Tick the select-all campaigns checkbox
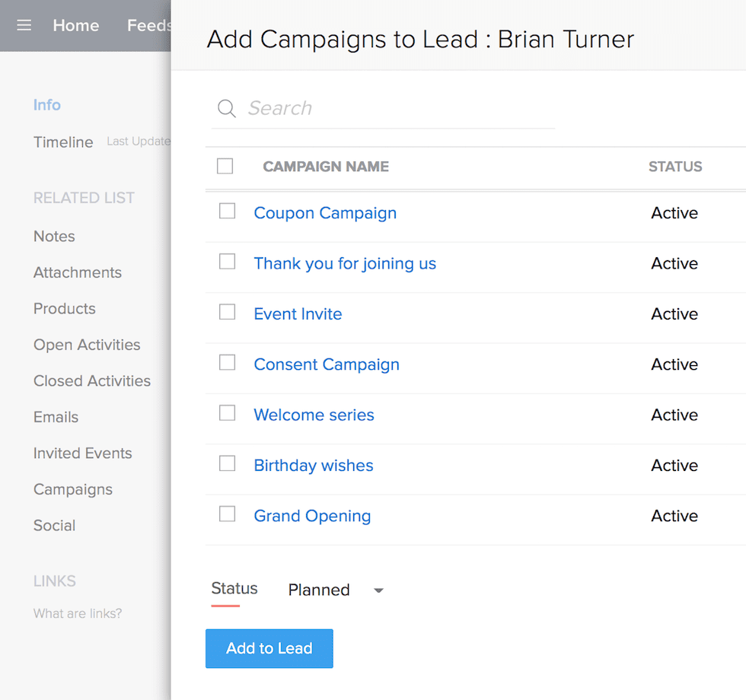Screen dimensions: 746x700 click(225, 166)
